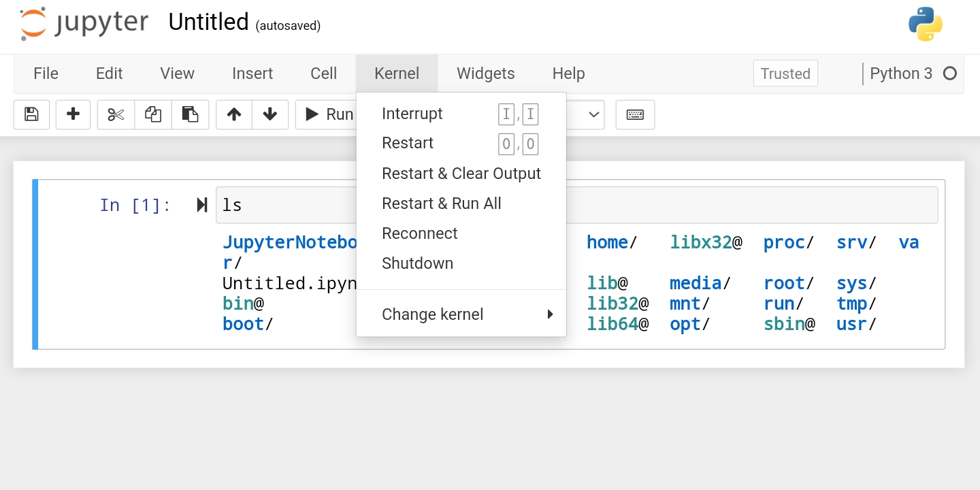Move the cell up with the up arrow icon
Image resolution: width=980 pixels, height=490 pixels.
(233, 114)
